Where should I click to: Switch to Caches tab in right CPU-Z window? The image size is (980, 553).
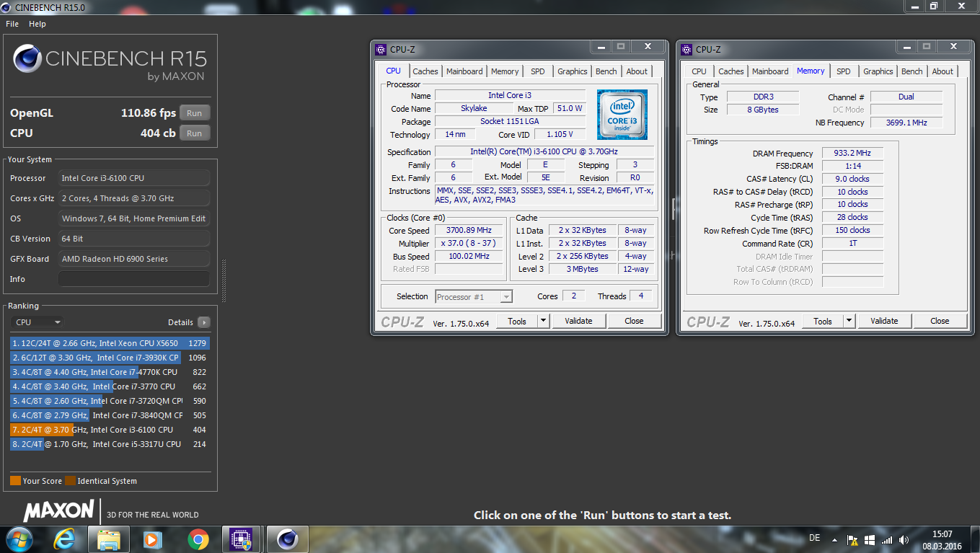(x=730, y=71)
